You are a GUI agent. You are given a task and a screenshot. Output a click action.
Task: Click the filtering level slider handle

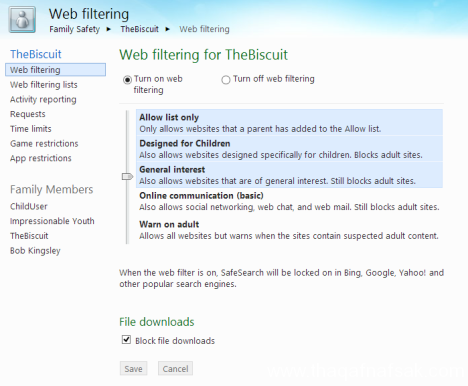[127, 176]
